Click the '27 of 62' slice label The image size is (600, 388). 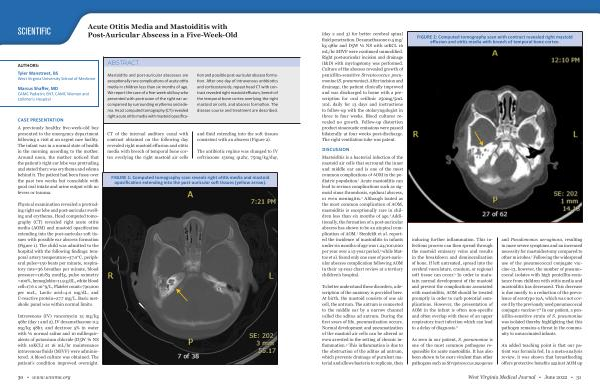[494, 214]
